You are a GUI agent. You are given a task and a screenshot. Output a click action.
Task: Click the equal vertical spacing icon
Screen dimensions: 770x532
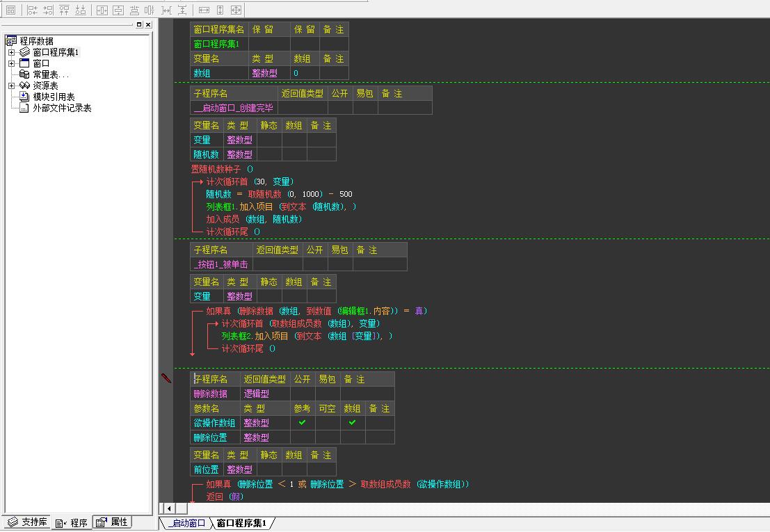182,10
